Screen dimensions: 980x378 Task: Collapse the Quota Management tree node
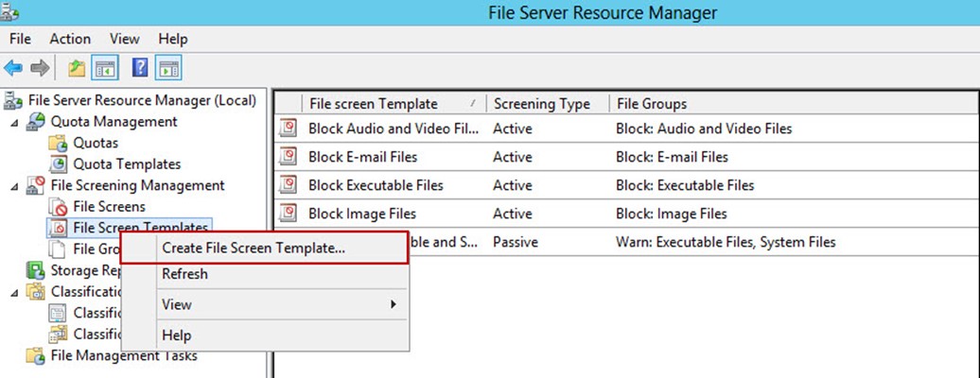tap(14, 122)
